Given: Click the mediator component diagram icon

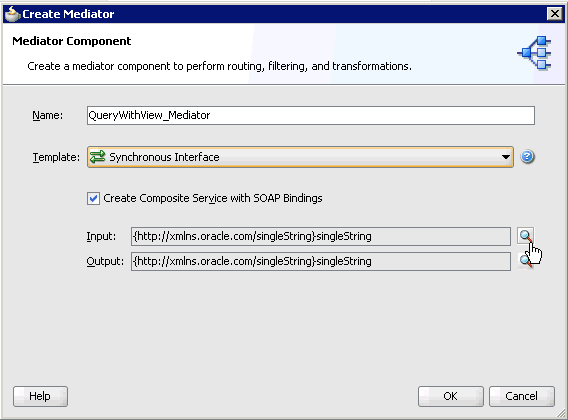Looking at the screenshot, I should (x=534, y=53).
